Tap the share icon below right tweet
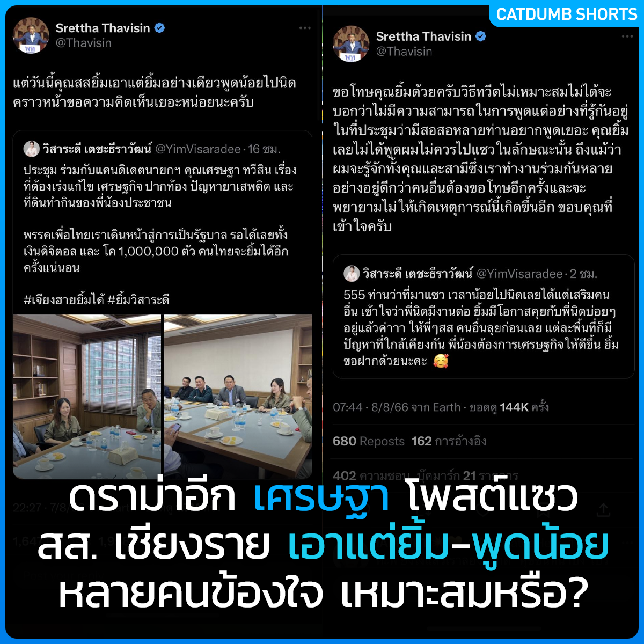 tap(603, 509)
